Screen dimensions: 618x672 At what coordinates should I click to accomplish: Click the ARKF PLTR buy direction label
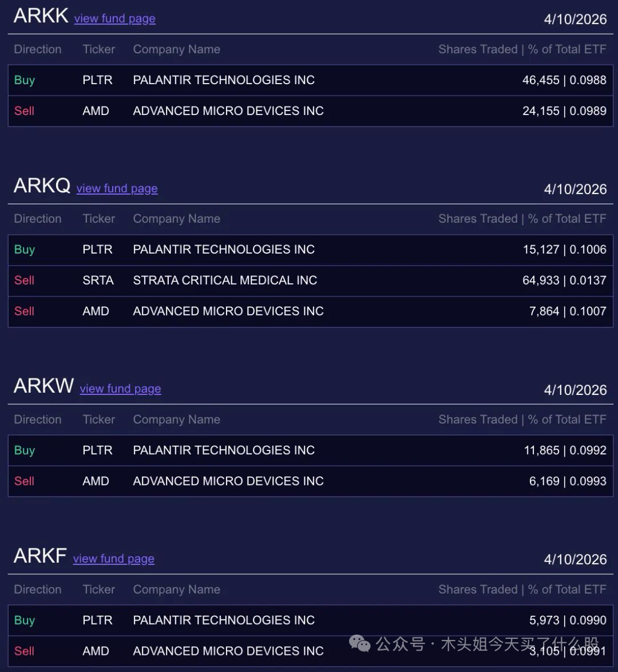tap(25, 620)
